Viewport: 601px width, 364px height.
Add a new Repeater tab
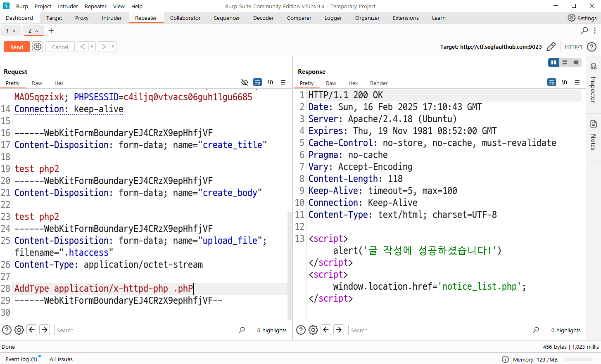51,31
